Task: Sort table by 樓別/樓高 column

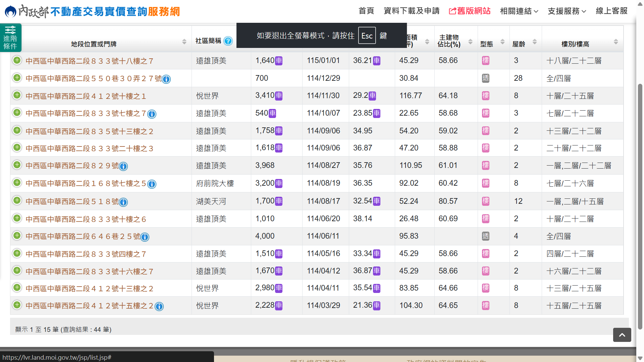Action: point(616,42)
